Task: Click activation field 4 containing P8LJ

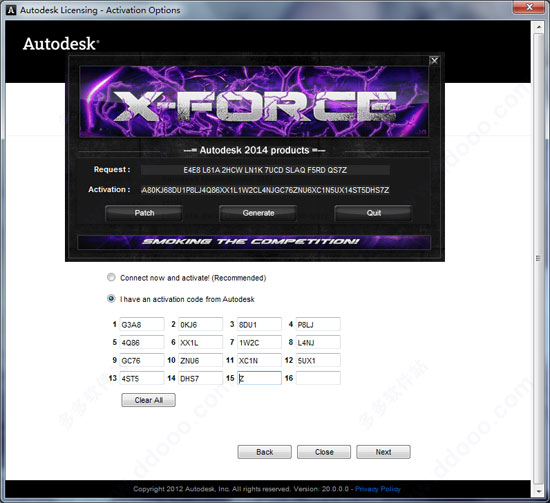Action: pos(318,324)
